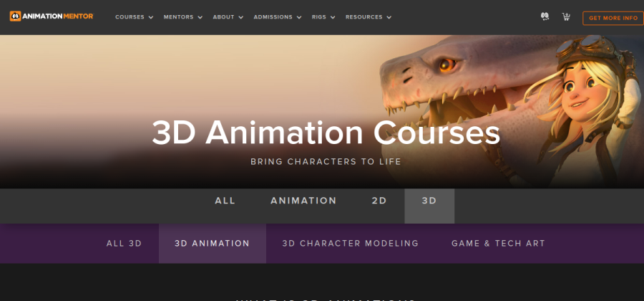Click the BRING CHARACTERS TO LIFE subtitle
The image size is (644, 301).
(326, 161)
